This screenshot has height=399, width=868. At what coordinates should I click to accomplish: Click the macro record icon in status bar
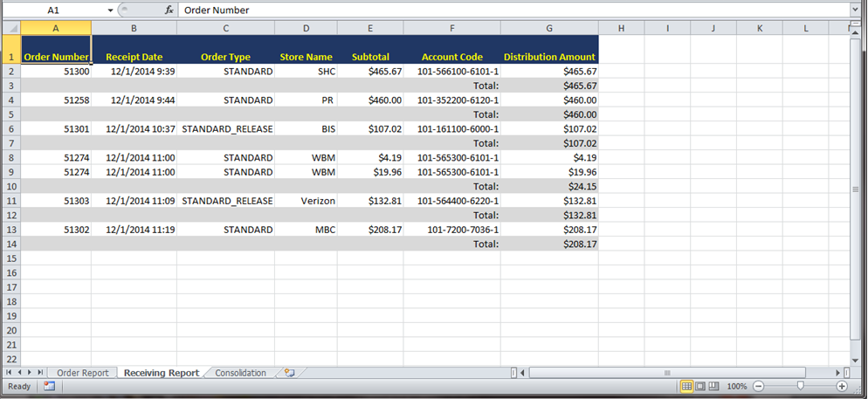pyautogui.click(x=49, y=386)
